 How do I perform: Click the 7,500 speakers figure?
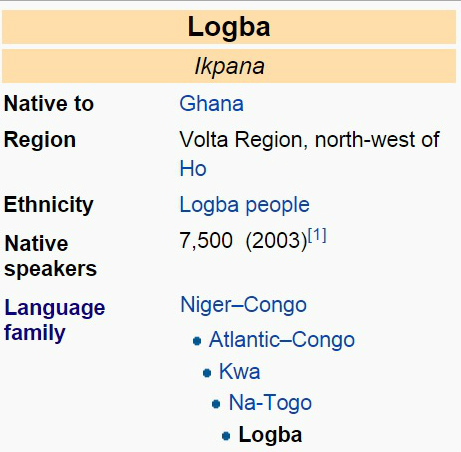tap(206, 240)
